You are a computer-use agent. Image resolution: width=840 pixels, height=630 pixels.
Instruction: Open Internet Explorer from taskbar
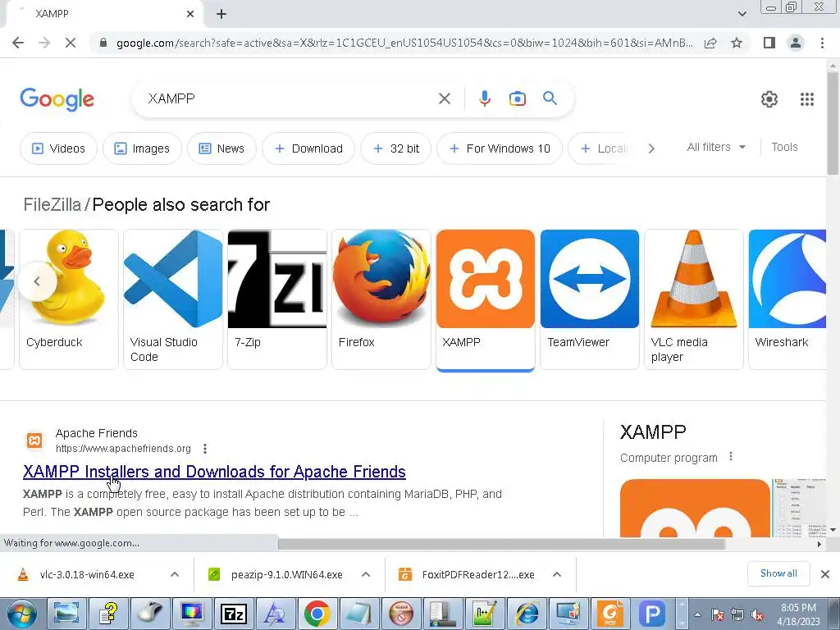tap(527, 614)
